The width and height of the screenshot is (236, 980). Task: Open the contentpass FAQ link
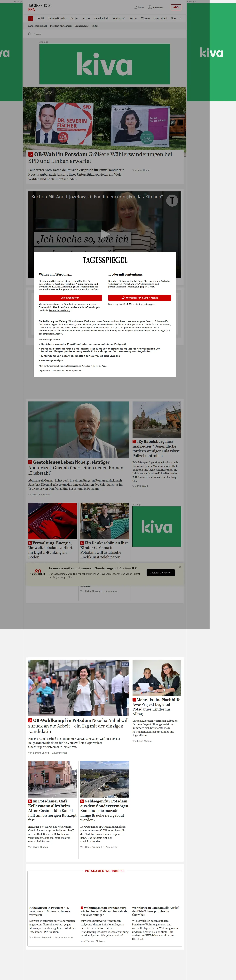(x=74, y=371)
